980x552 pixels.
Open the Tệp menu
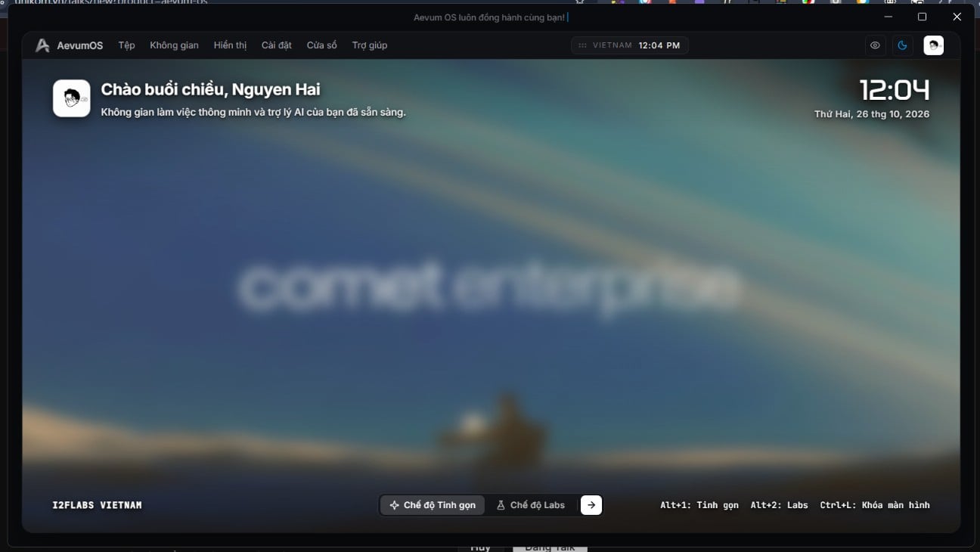(126, 45)
